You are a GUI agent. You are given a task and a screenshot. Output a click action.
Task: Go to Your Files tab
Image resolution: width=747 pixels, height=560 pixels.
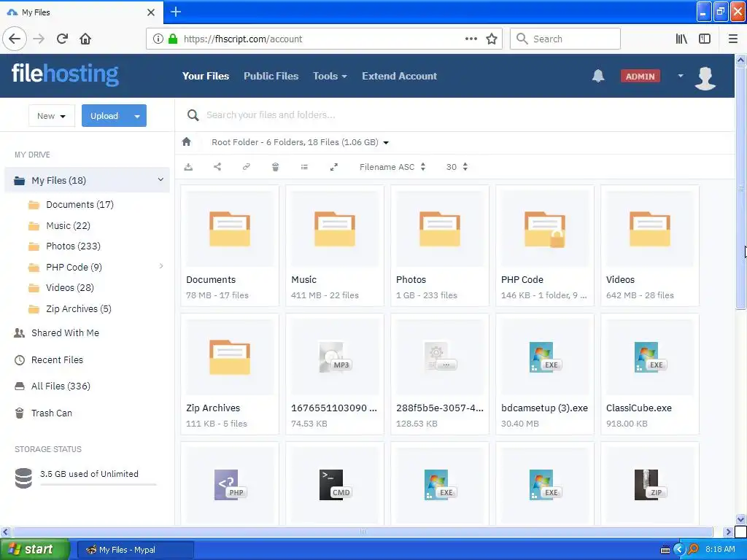point(206,76)
